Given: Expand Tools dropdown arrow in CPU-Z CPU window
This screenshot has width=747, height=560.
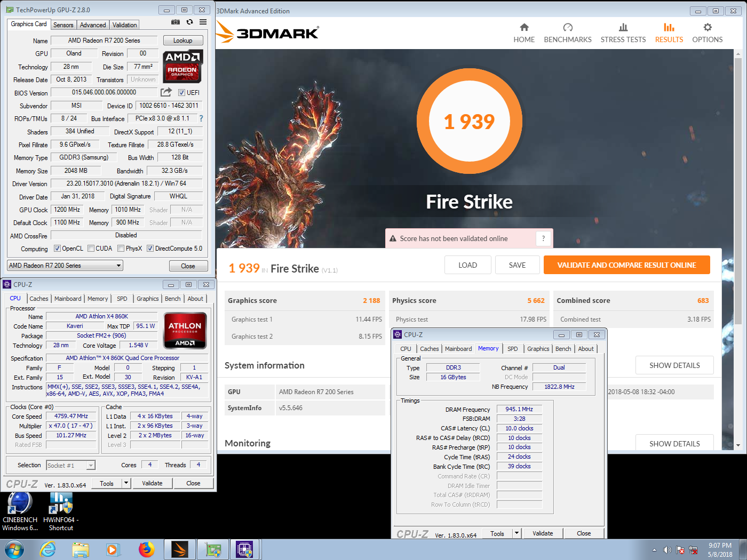Looking at the screenshot, I should 126,483.
